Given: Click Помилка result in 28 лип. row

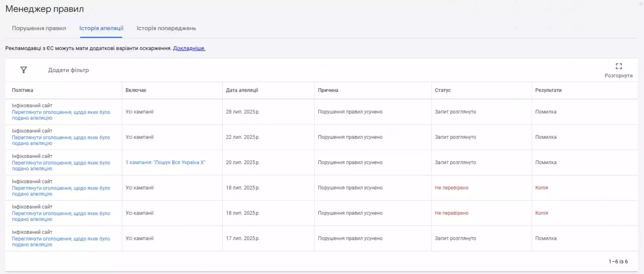Looking at the screenshot, I should click(546, 112).
